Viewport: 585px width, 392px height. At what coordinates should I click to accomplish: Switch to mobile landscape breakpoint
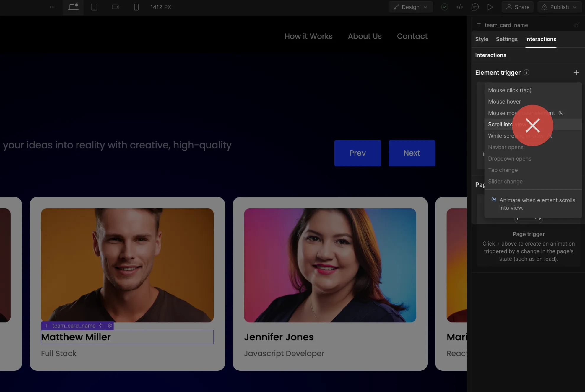click(x=115, y=7)
